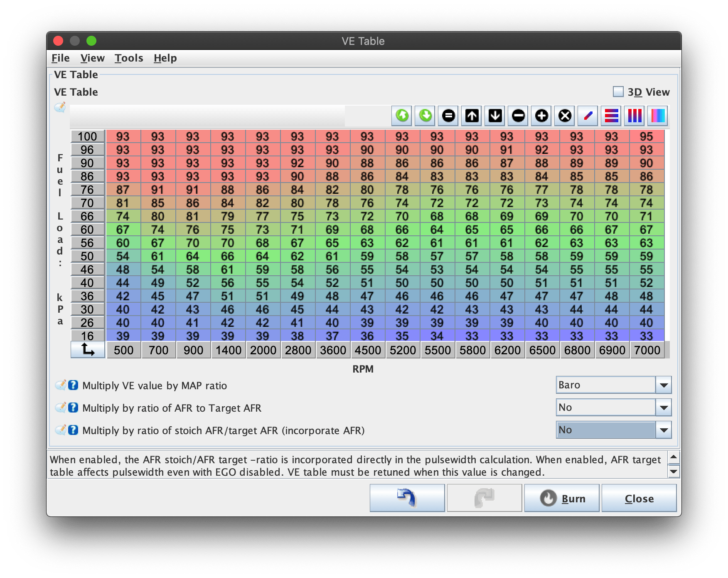Click the decrement down-arrow toolbar icon
The image size is (728, 578).
point(495,116)
